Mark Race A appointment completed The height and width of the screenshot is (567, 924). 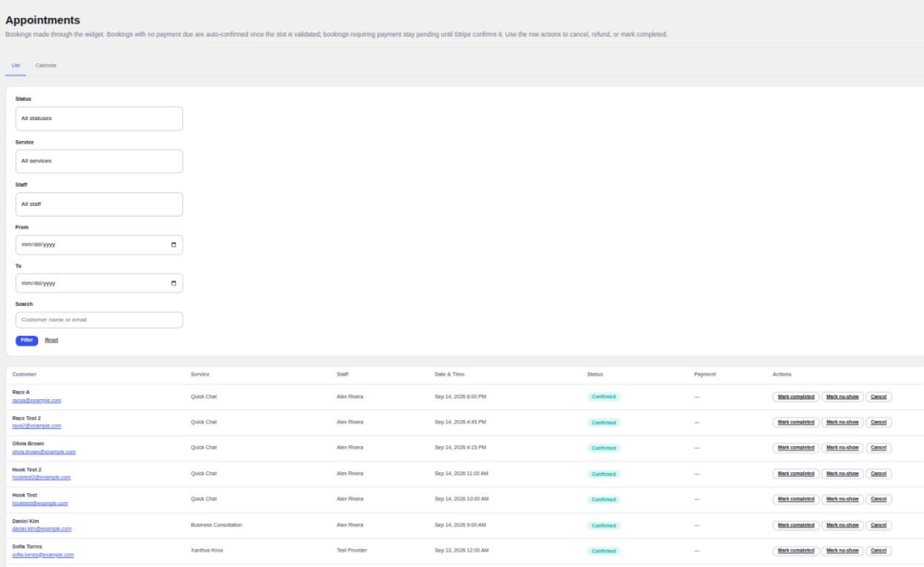[x=796, y=396]
